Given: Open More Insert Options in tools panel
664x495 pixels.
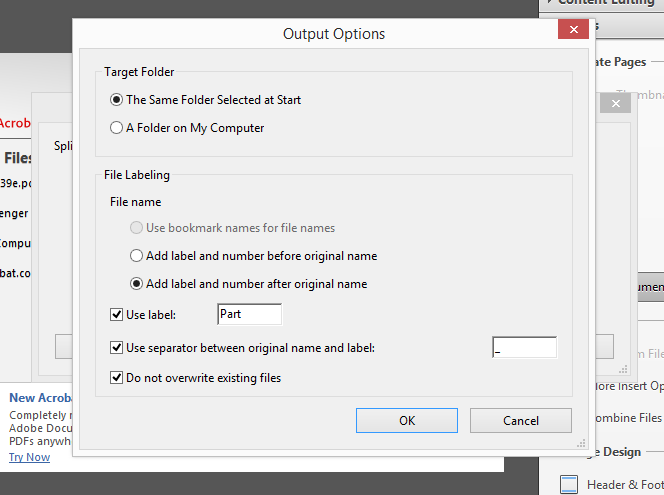Looking at the screenshot, I should pos(629,386).
